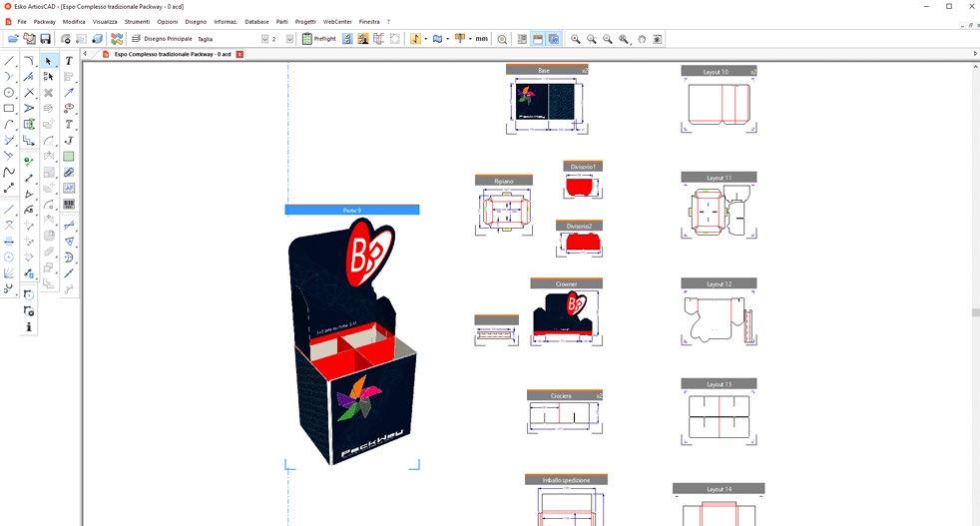Select the fillet corner tool

tap(29, 61)
